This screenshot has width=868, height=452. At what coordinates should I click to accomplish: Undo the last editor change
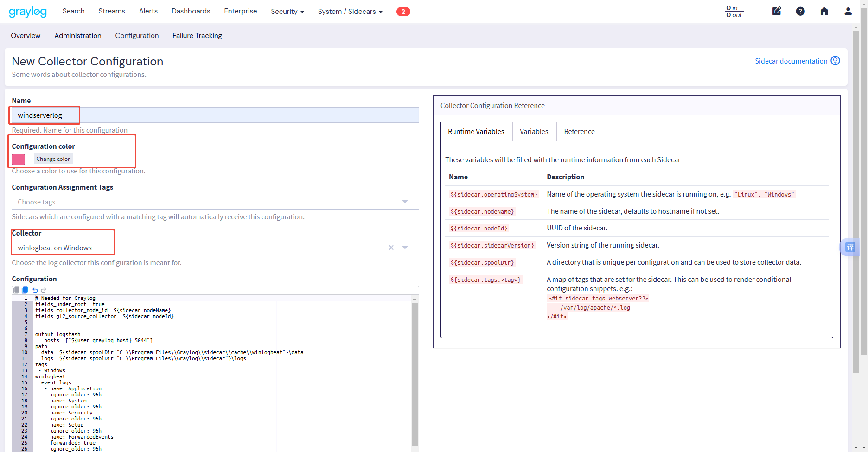coord(35,290)
